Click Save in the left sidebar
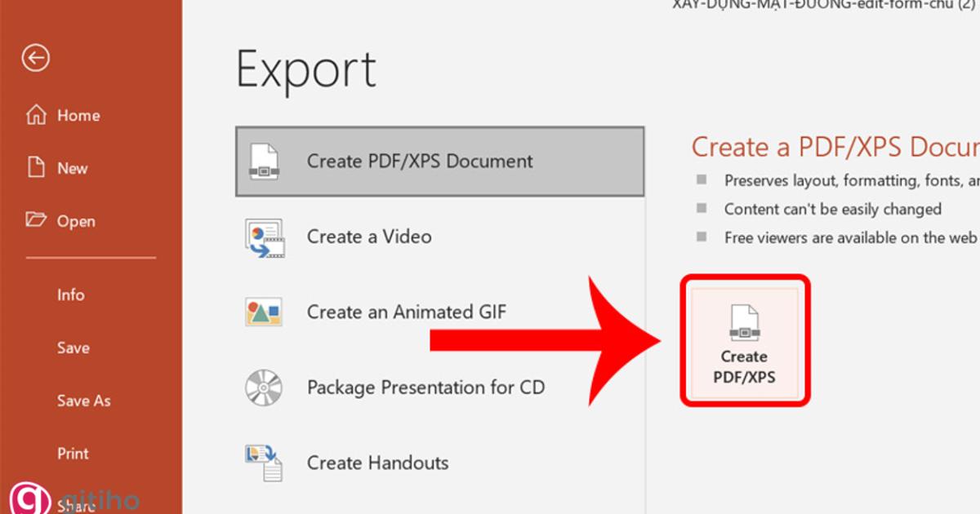Screen dimensions: 980x514 click(73, 348)
